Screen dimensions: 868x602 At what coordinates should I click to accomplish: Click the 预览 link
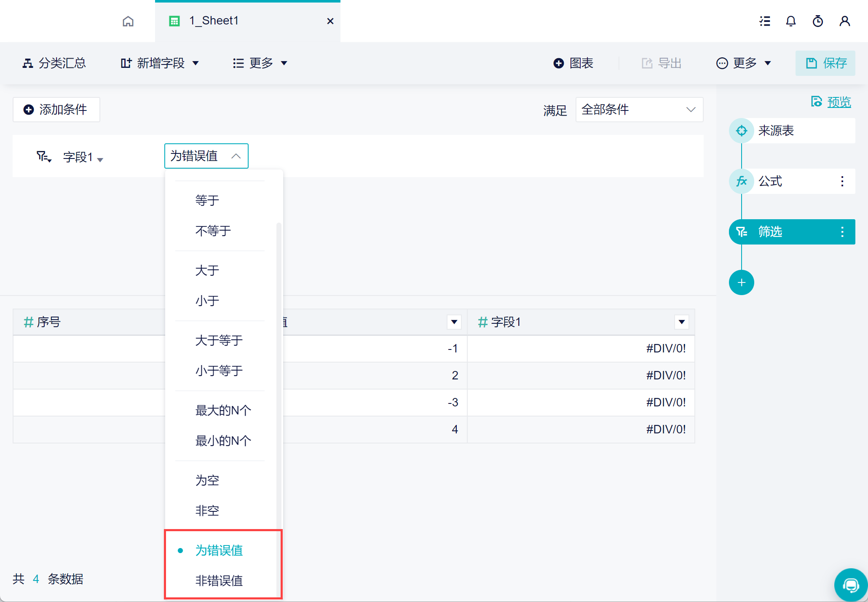pyautogui.click(x=839, y=102)
